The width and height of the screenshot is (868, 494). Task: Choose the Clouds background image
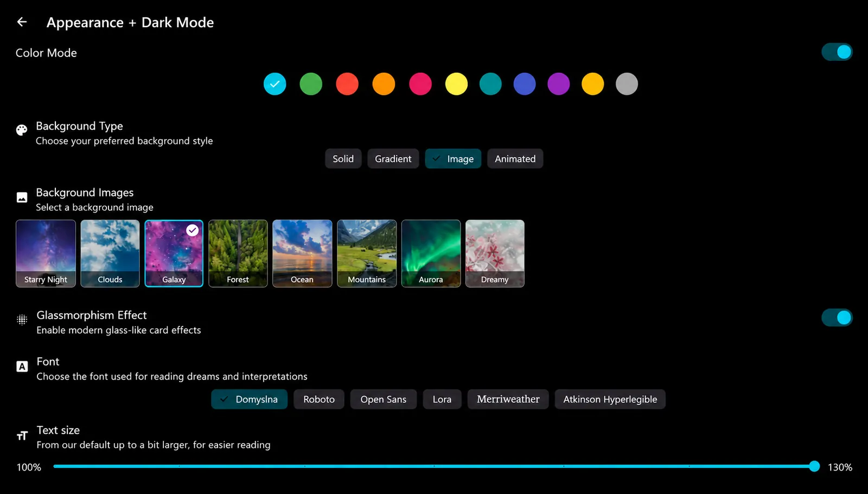tap(110, 254)
